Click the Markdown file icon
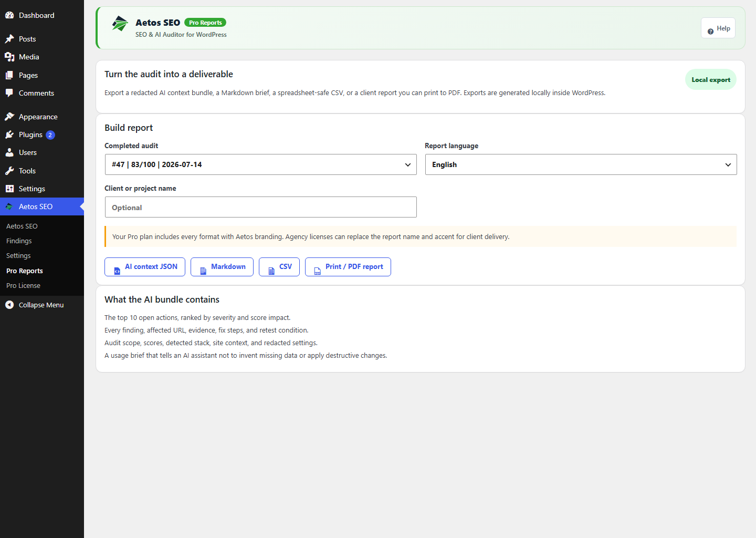 (203, 271)
